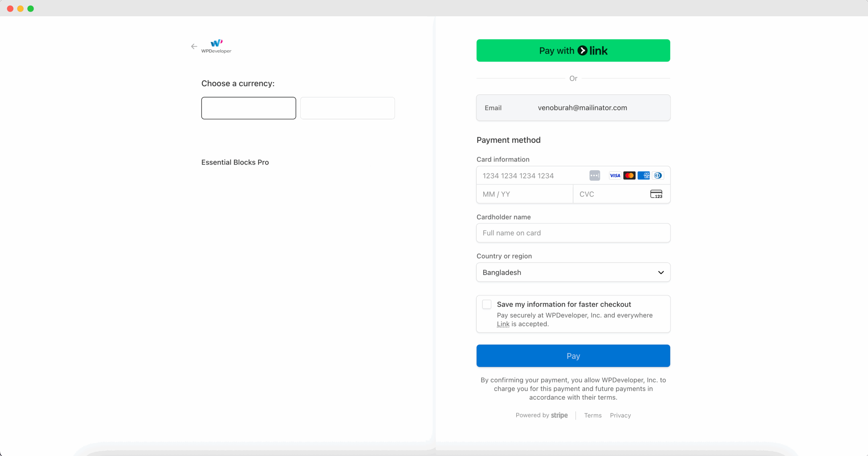Viewport: 868px width, 456px height.
Task: Expand the Bangladesh country selector chevron
Action: 660,272
